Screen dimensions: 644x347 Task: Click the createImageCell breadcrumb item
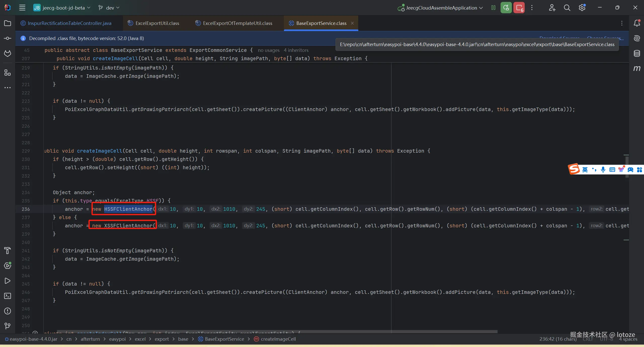point(278,339)
